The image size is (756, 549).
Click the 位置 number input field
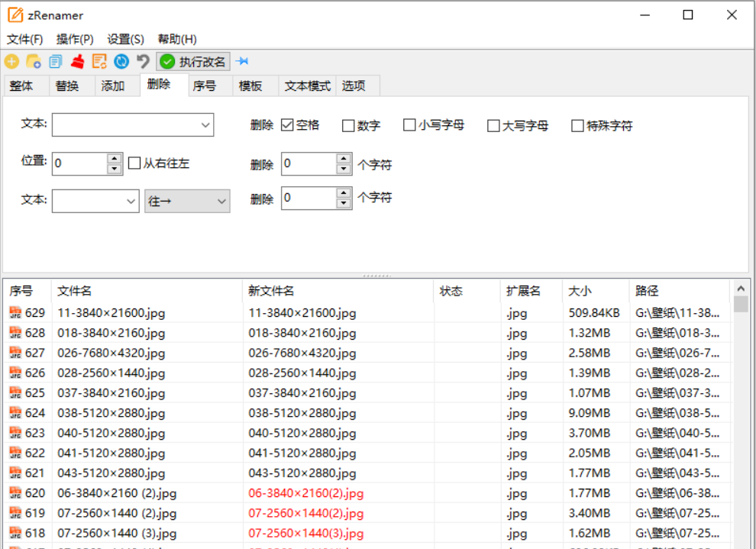pos(80,163)
